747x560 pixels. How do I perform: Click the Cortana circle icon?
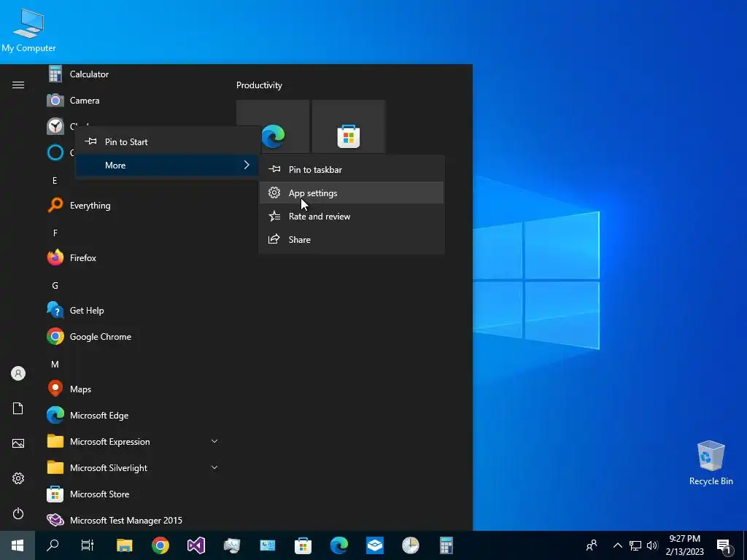pos(55,153)
